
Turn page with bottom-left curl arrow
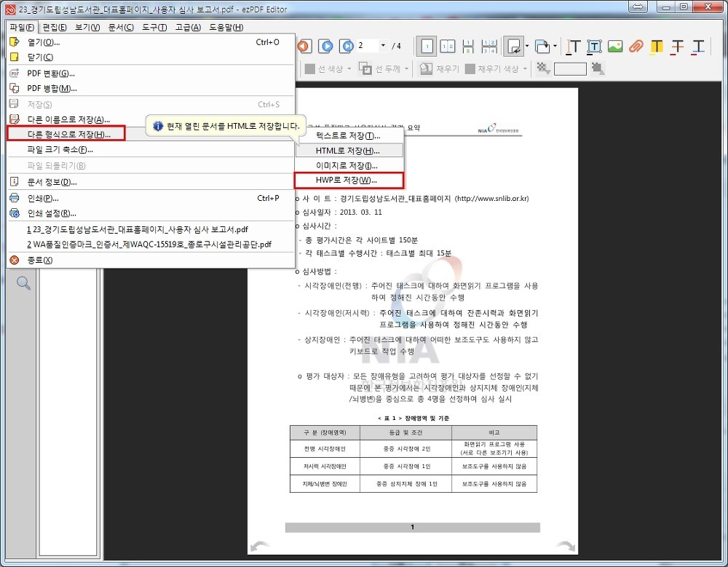click(260, 546)
